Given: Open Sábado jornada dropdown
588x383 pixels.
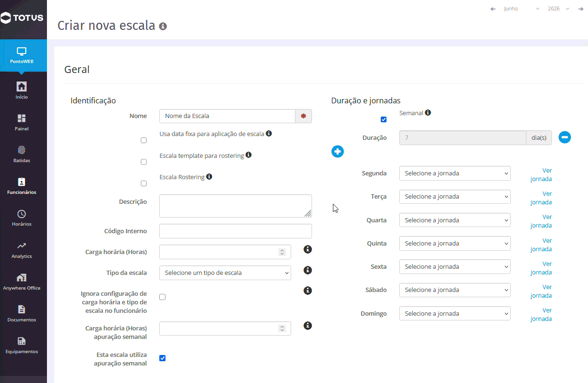Looking at the screenshot, I should pos(455,290).
